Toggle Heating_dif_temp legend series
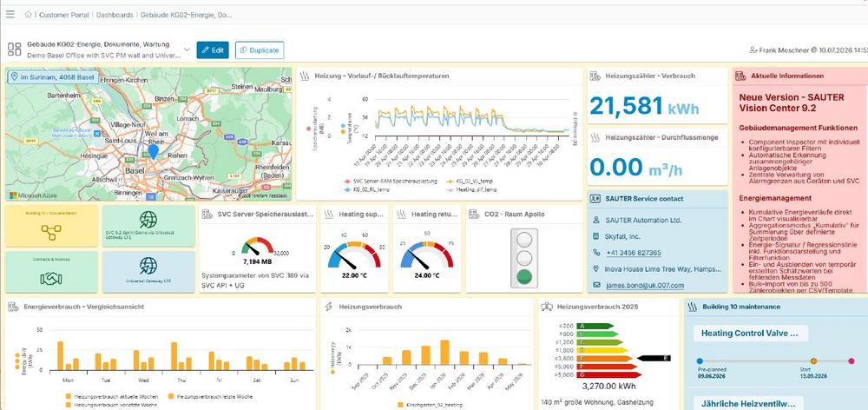Screen dimensions: 868x410 471,189
